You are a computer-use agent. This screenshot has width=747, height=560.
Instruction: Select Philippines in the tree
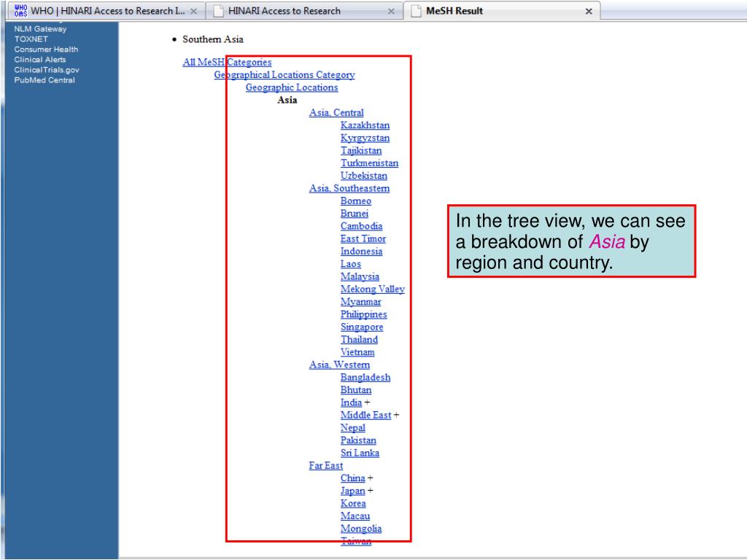click(363, 314)
